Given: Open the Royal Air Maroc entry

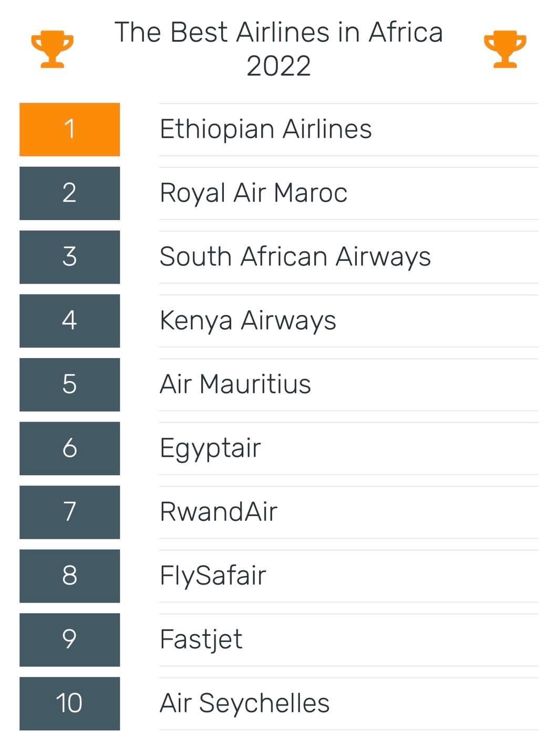Looking at the screenshot, I should [x=253, y=193].
